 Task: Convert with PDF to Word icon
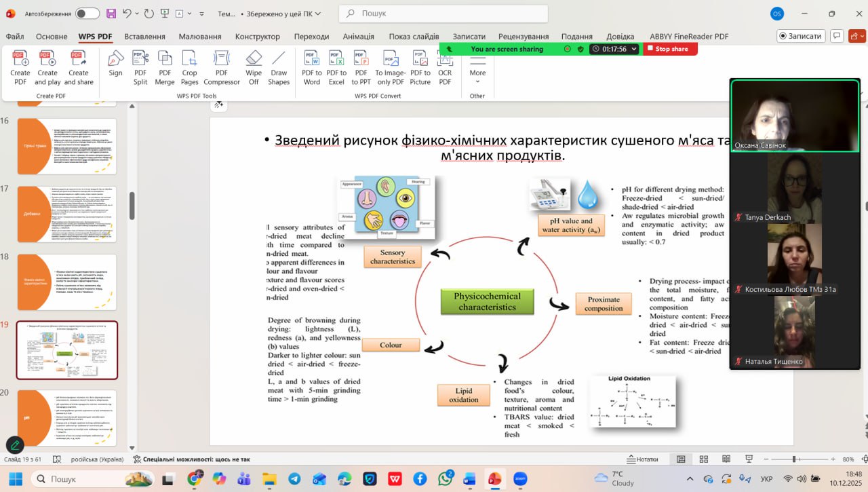pyautogui.click(x=312, y=68)
